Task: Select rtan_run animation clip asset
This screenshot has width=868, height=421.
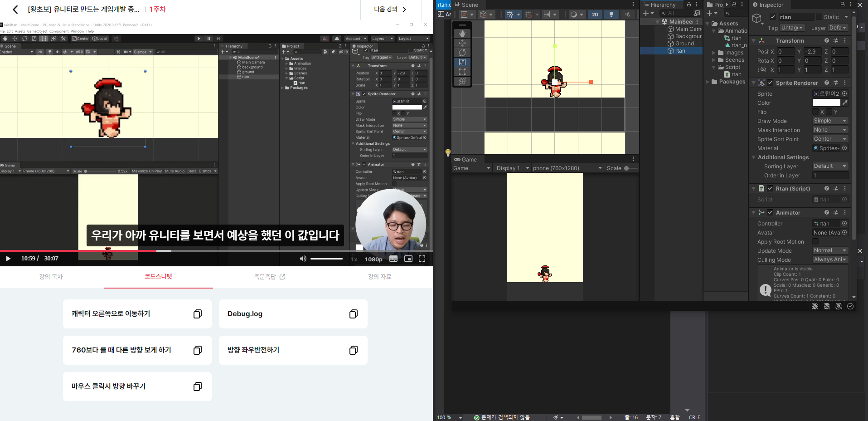Action: point(736,45)
